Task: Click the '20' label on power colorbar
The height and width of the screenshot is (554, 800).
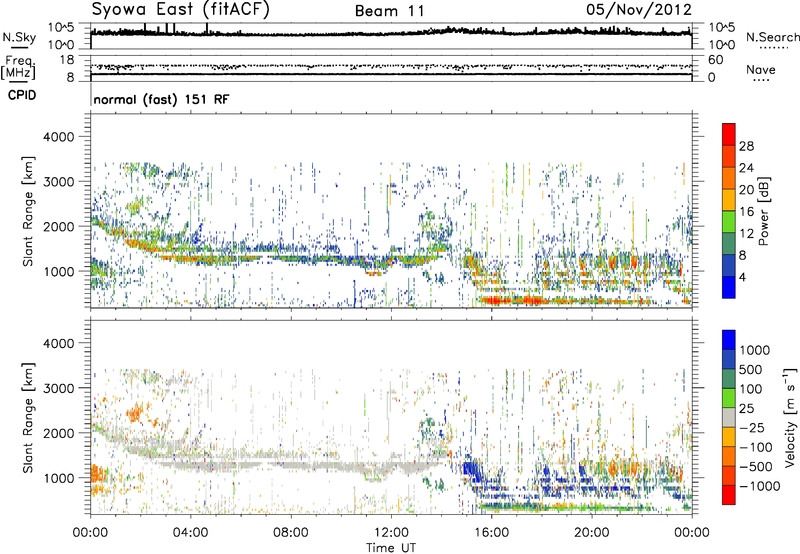Action: click(746, 190)
